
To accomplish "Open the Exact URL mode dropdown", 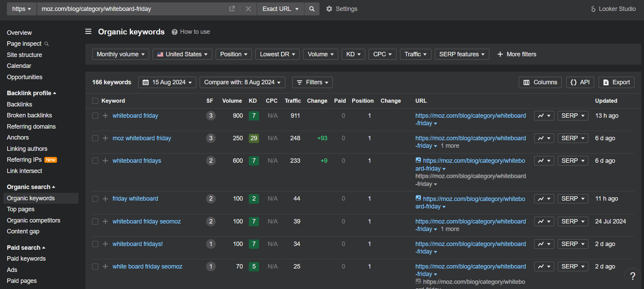I will click(281, 9).
